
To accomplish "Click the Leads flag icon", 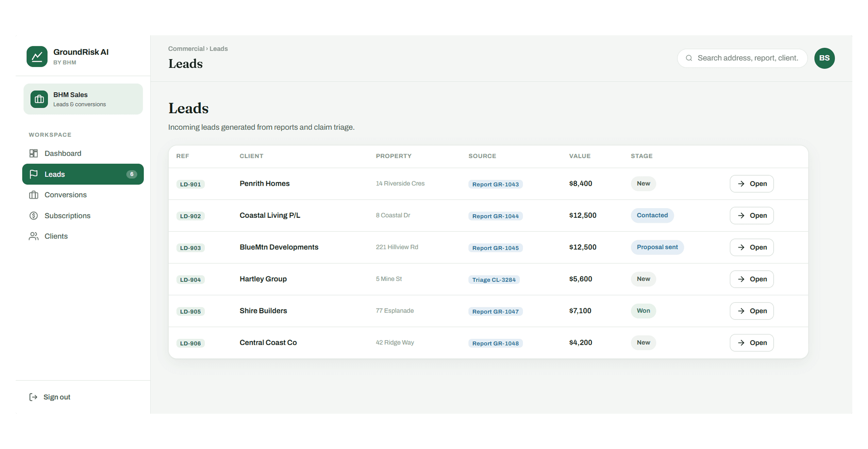I will click(33, 174).
